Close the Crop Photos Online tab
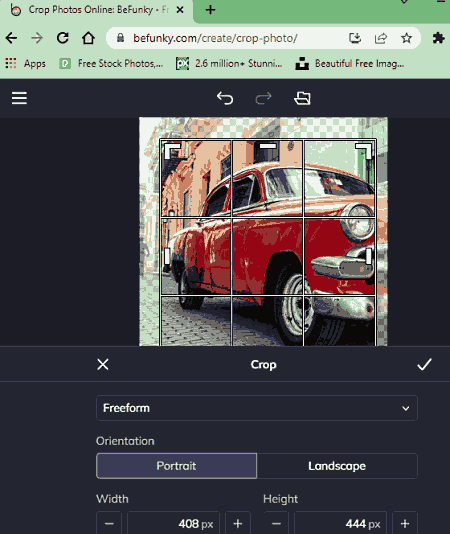 pyautogui.click(x=180, y=10)
